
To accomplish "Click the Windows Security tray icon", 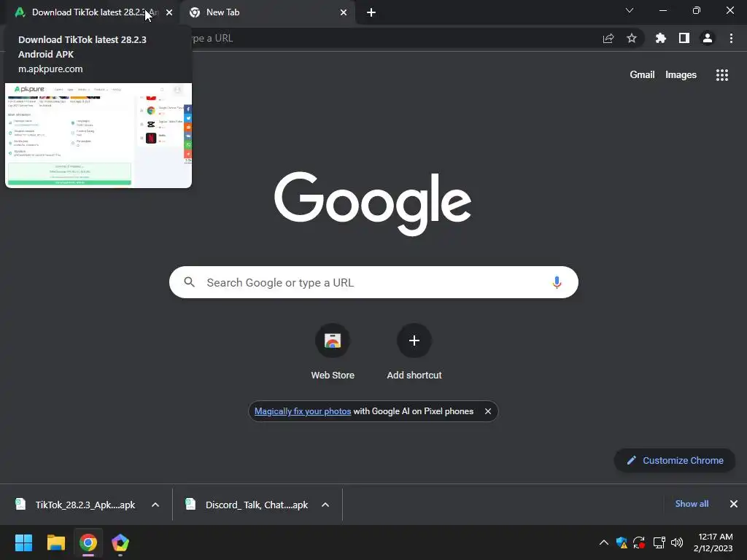I will pos(622,542).
